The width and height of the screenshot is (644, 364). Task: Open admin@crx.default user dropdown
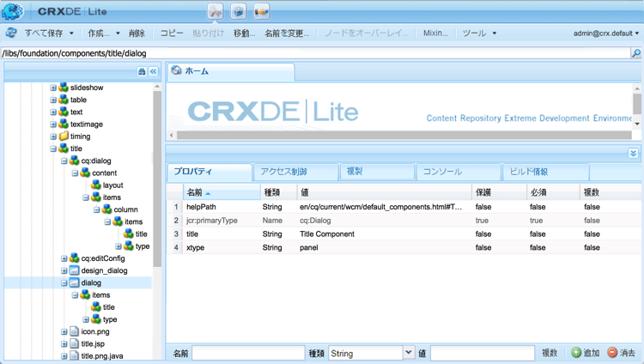pos(637,33)
